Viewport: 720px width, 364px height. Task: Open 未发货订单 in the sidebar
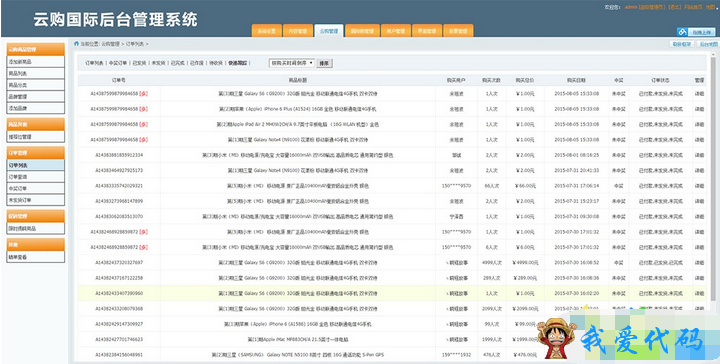36,200
